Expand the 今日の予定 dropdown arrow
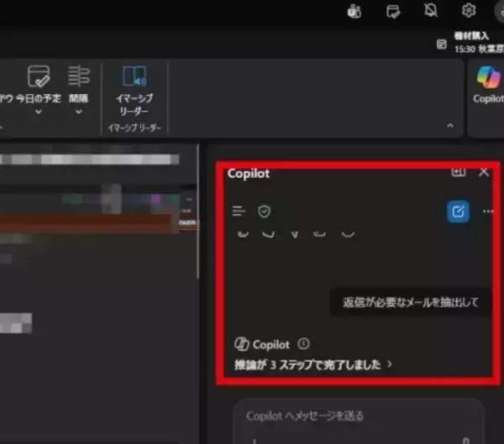 (x=39, y=112)
